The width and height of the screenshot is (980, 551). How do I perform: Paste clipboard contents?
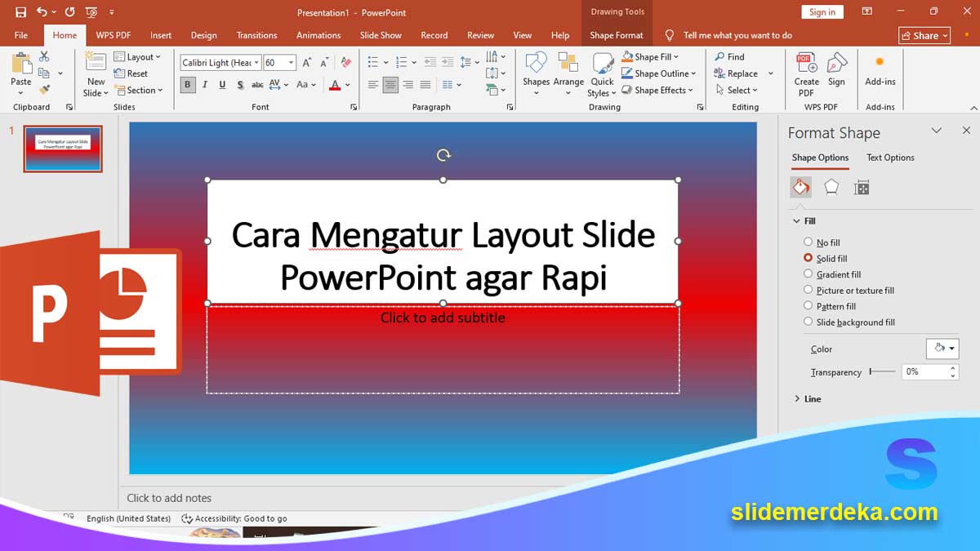[x=21, y=72]
